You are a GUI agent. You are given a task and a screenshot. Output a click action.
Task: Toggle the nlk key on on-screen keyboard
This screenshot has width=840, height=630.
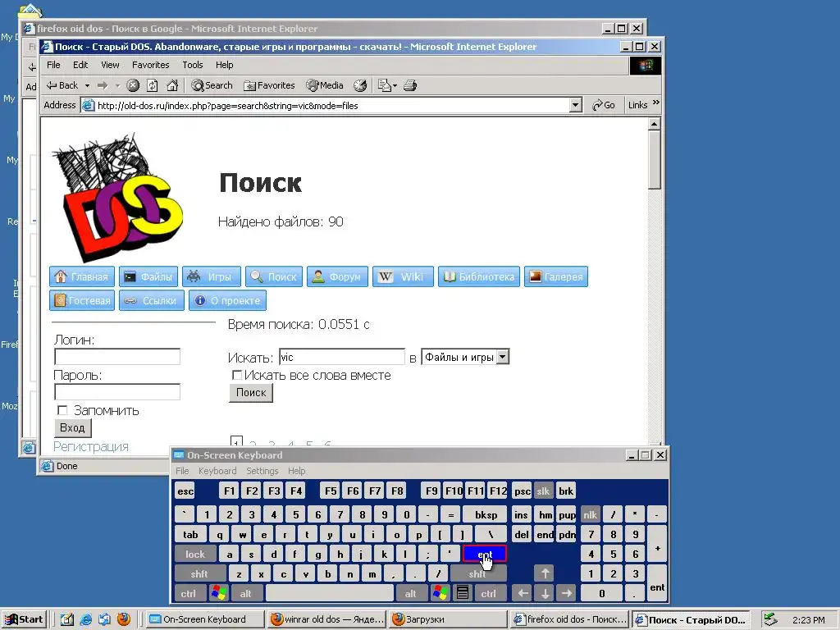coord(591,515)
